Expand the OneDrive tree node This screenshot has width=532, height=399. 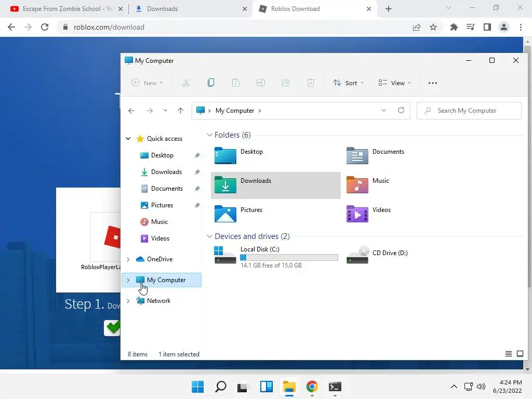tap(128, 259)
